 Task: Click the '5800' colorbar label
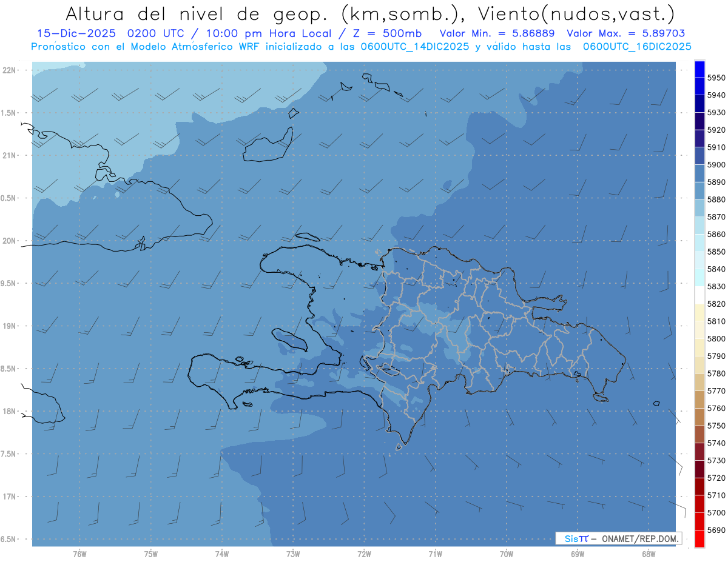716,339
